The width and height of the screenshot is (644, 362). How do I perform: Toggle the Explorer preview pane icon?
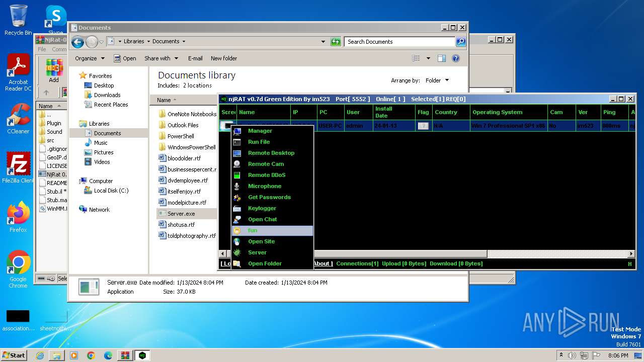pos(442,58)
